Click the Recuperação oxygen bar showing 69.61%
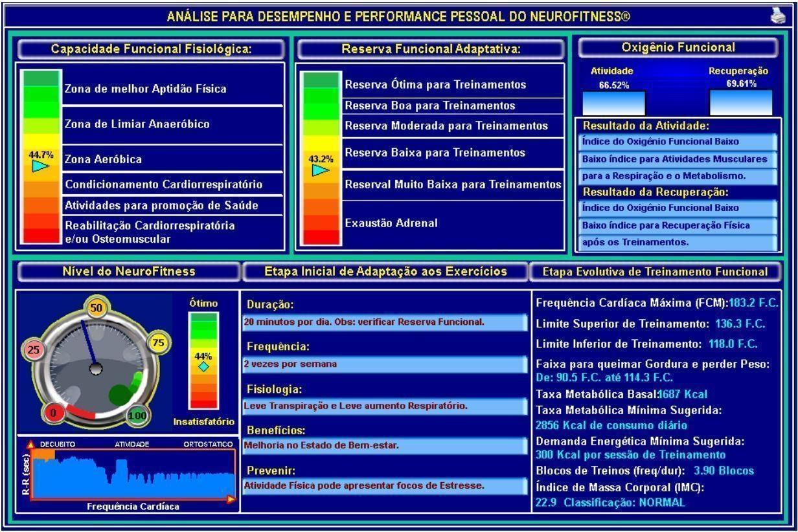 tap(741, 103)
